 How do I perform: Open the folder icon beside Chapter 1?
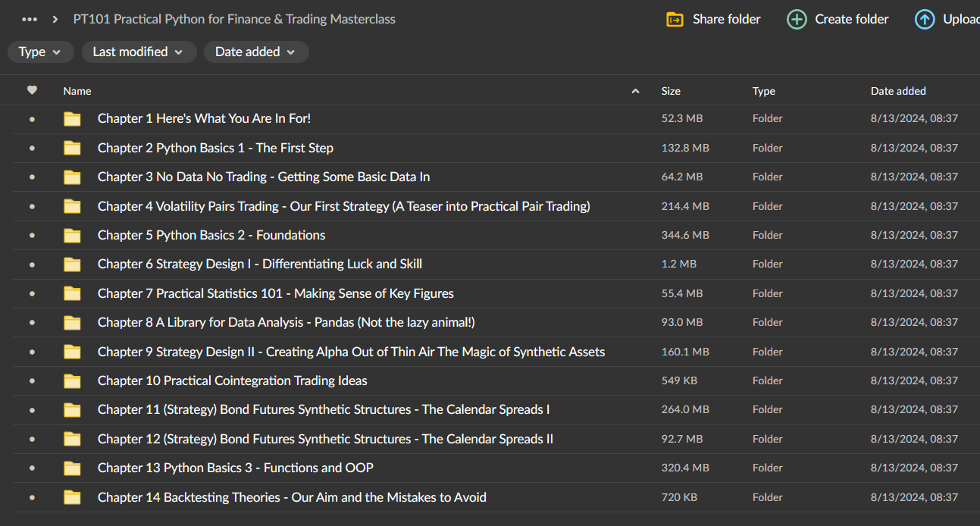point(72,119)
